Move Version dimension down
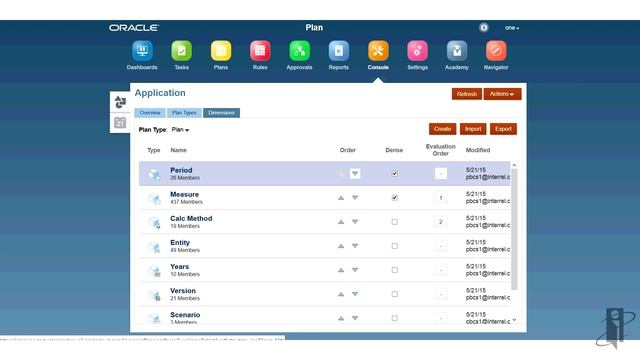Viewport: 640px width, 360px height. 355,294
